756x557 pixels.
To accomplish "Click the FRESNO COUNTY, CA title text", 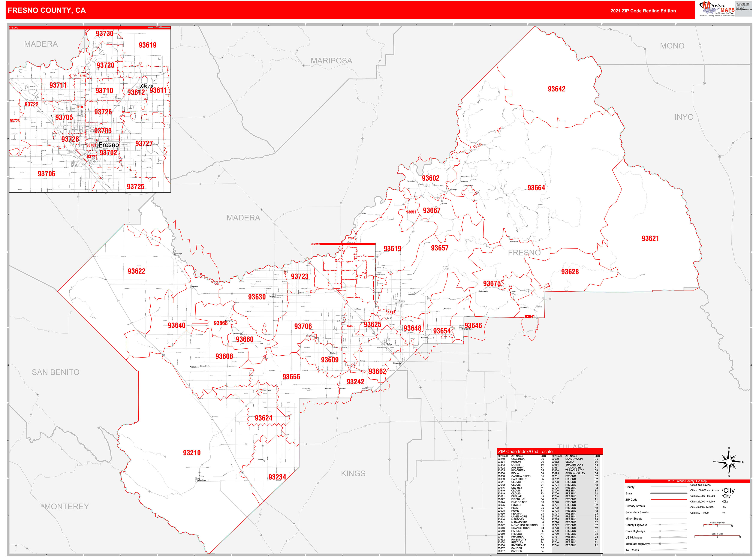I will (x=46, y=10).
